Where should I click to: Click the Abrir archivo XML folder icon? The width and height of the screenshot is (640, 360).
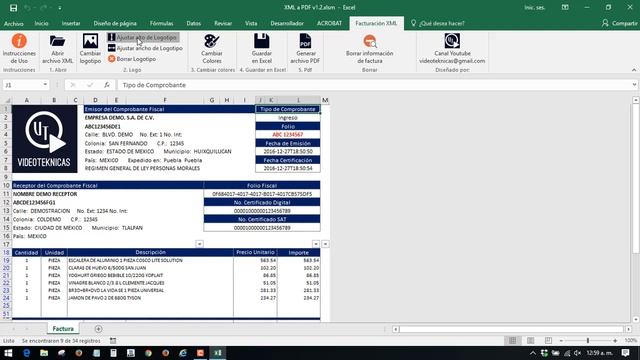pyautogui.click(x=58, y=41)
